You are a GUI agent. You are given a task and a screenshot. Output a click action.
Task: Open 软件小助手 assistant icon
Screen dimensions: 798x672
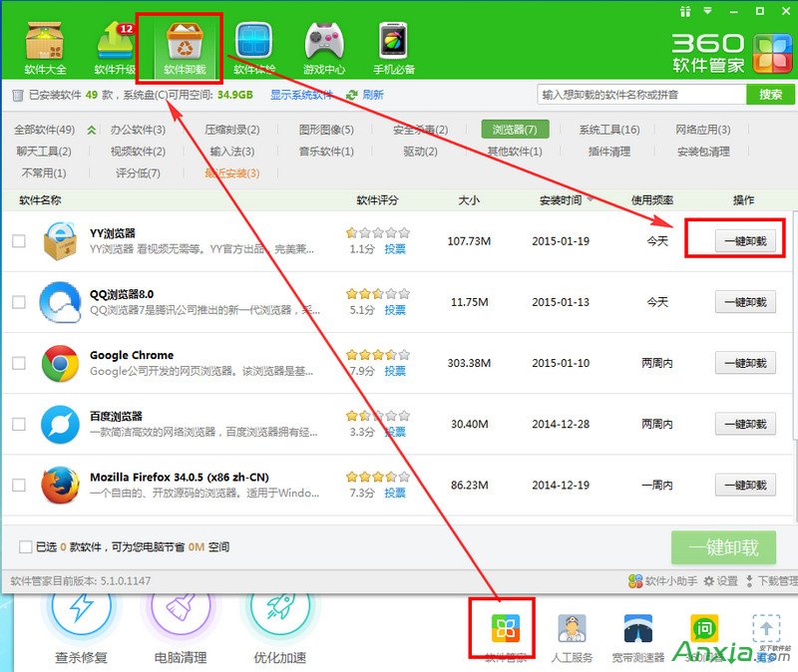[662, 580]
